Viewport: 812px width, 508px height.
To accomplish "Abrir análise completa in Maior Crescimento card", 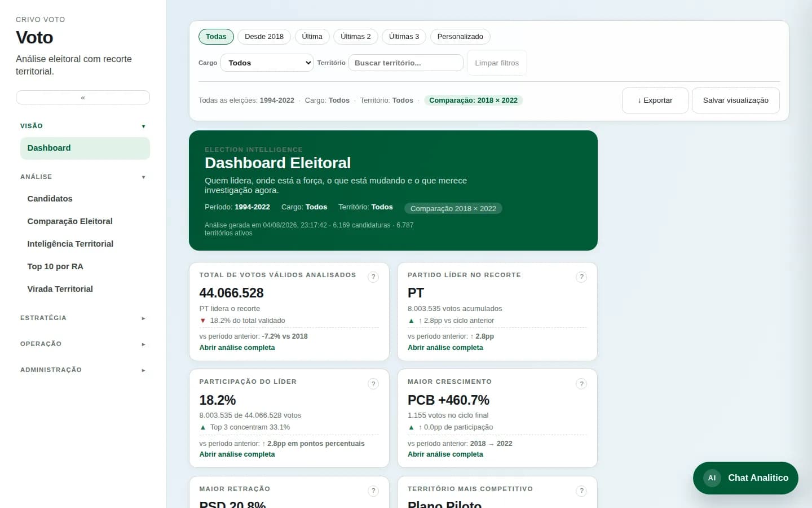I will pyautogui.click(x=445, y=454).
